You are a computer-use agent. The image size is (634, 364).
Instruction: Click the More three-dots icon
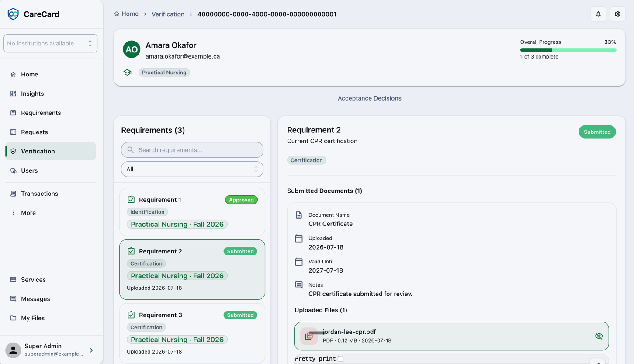point(13,213)
